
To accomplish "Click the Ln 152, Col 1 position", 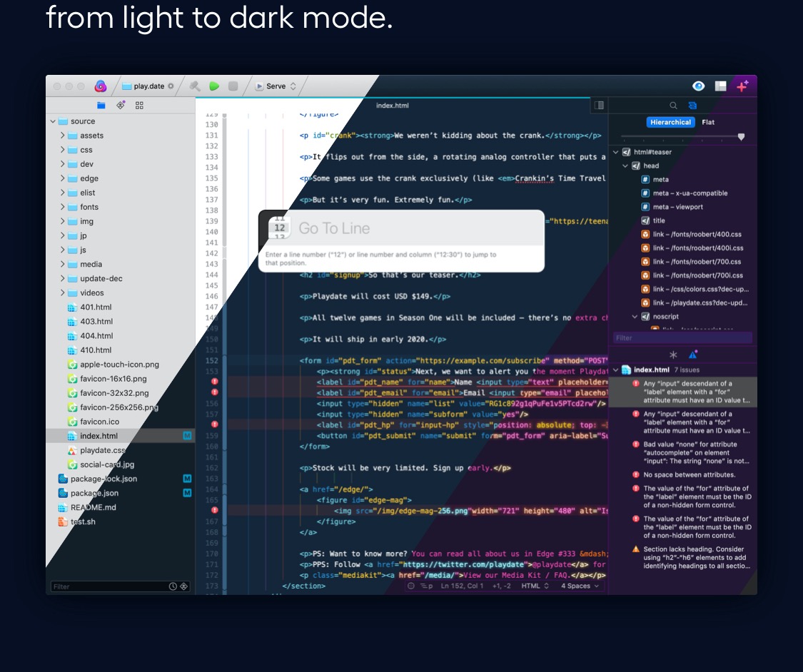I will [462, 586].
